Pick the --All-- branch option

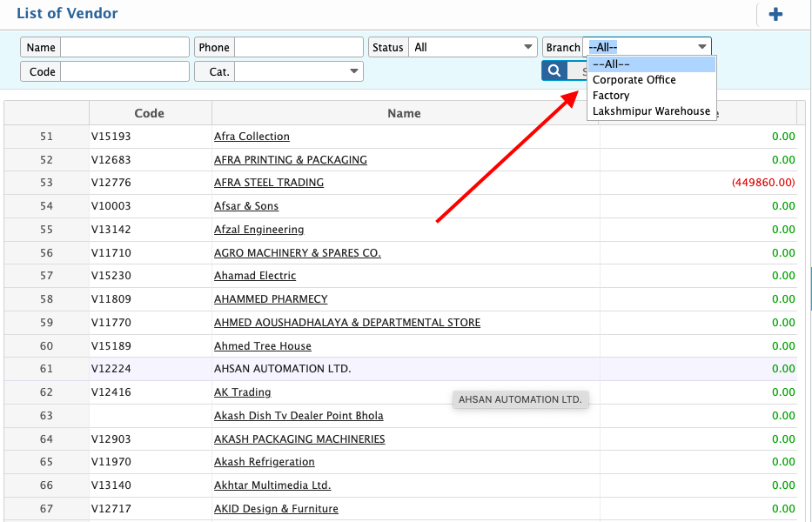[x=611, y=64]
